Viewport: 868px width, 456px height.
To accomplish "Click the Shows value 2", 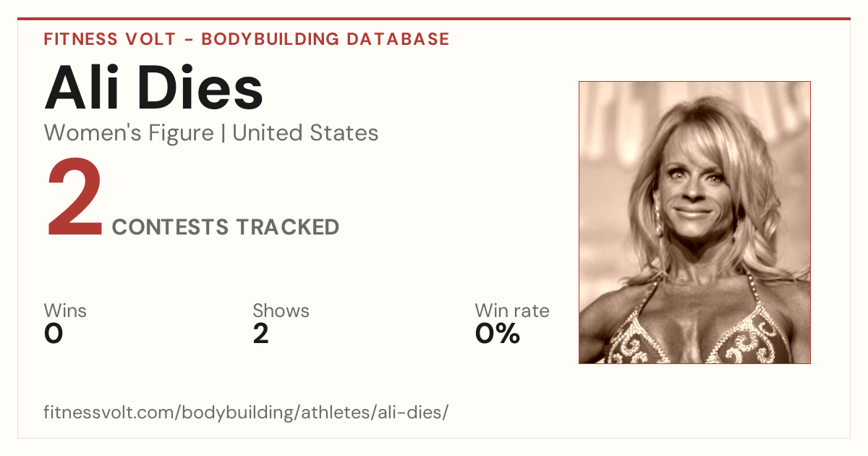I will coord(261,334).
